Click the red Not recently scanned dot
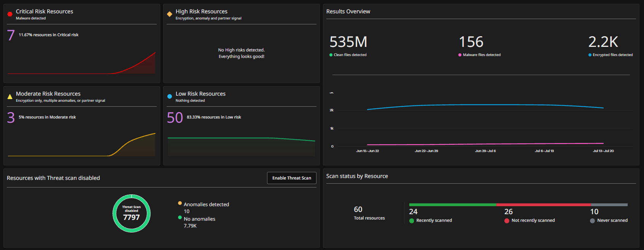The image size is (644, 250). (507, 221)
